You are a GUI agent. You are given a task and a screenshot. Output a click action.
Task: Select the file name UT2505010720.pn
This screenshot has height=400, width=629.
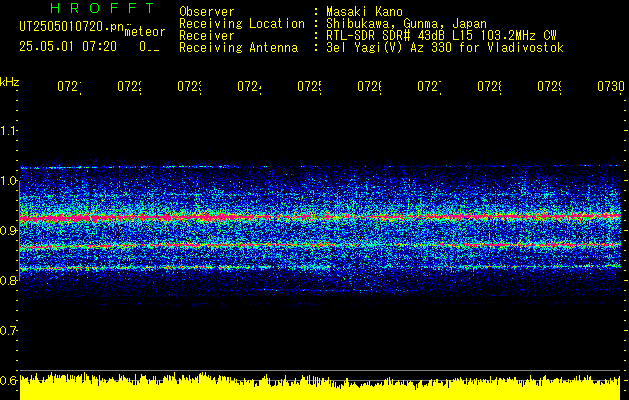pyautogui.click(x=72, y=27)
